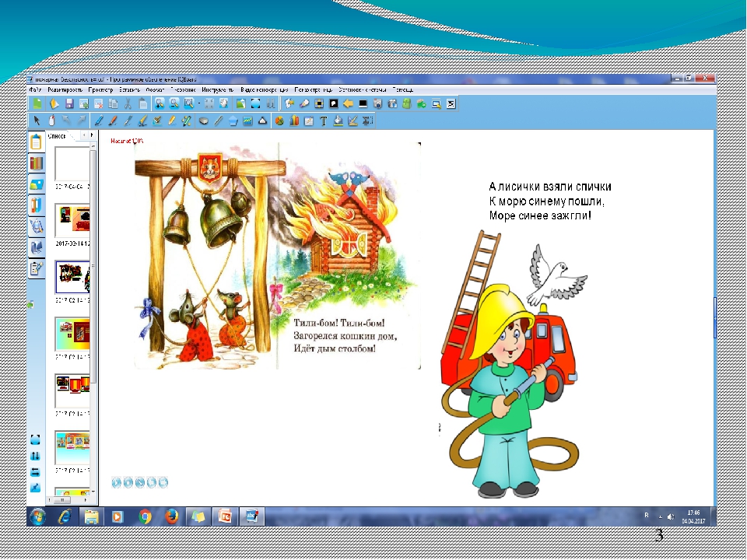The image size is (747, 560).
Task: Click the full screen icon in left sidebar bottom
Action: click(35, 439)
